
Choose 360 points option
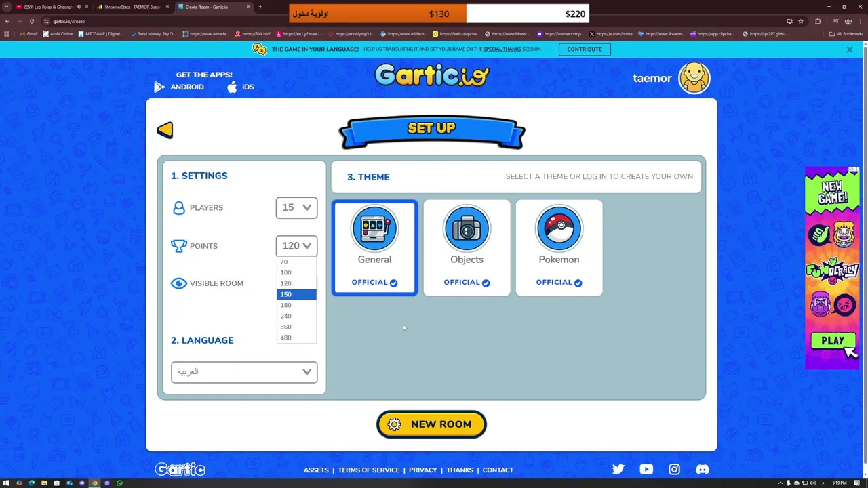click(296, 327)
